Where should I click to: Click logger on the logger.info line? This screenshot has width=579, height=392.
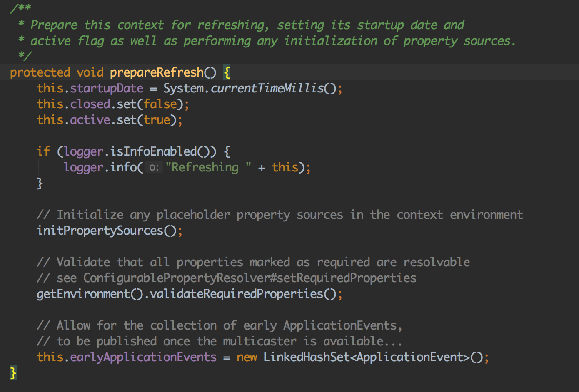point(83,168)
